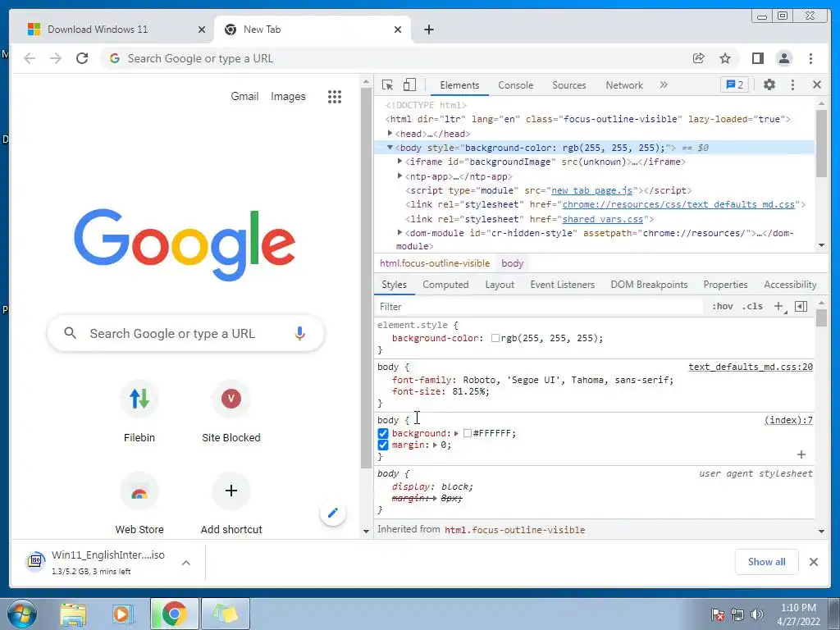Click the browser reload icon
The width and height of the screenshot is (840, 630).
tap(82, 58)
